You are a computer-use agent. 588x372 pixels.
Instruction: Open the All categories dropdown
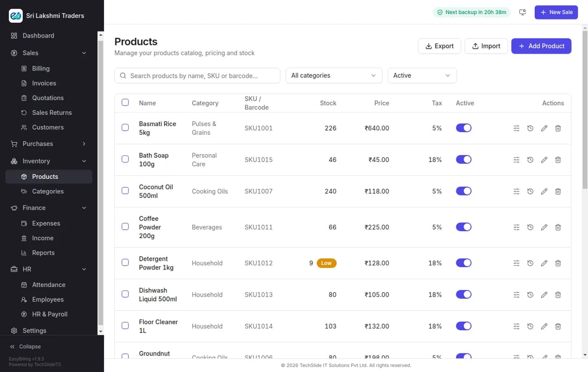[334, 76]
